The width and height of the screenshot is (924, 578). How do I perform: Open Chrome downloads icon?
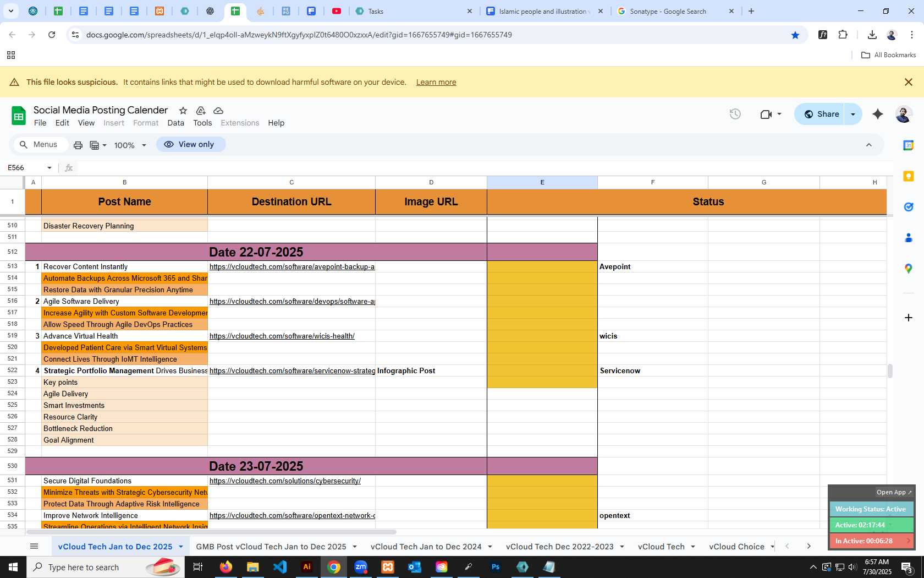(x=872, y=35)
